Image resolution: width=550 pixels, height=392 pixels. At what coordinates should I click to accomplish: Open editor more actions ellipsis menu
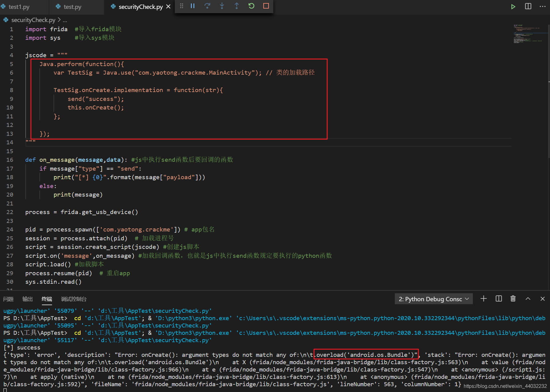[x=542, y=6]
